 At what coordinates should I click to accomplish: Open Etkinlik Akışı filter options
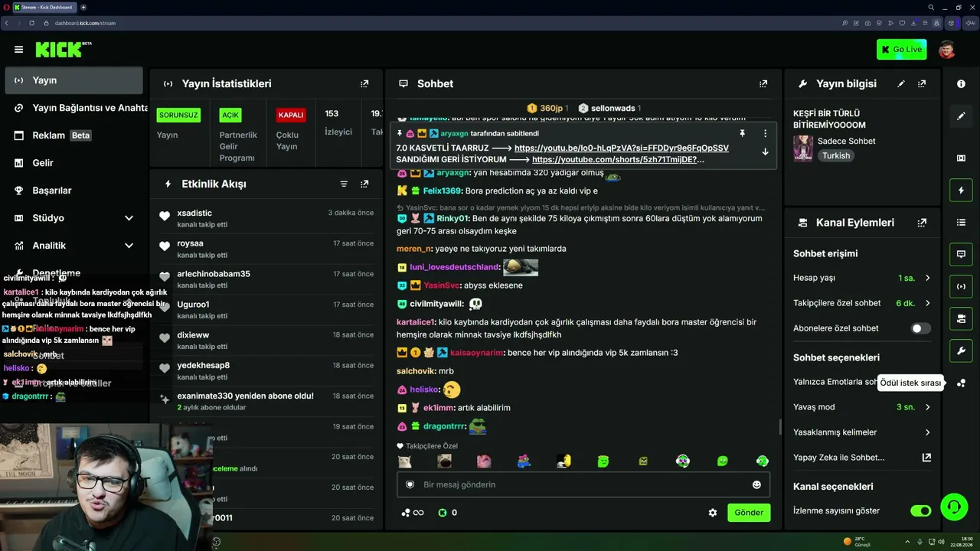[x=344, y=184]
